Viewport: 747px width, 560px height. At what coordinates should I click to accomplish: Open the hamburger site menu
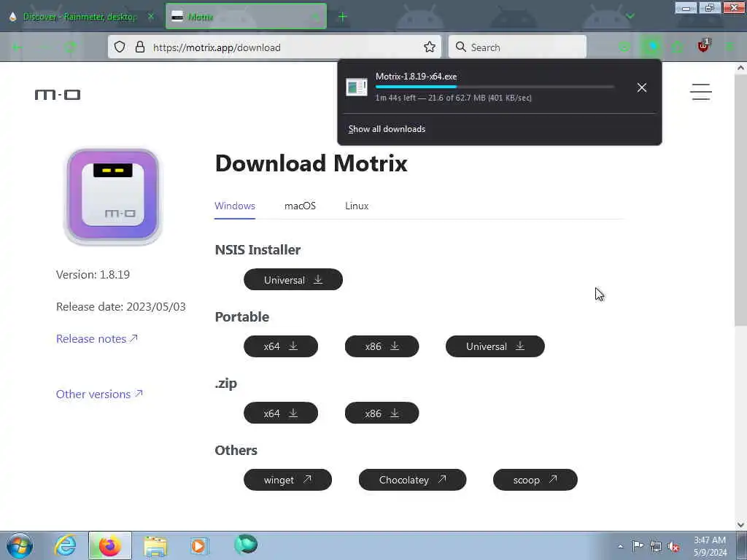[701, 92]
